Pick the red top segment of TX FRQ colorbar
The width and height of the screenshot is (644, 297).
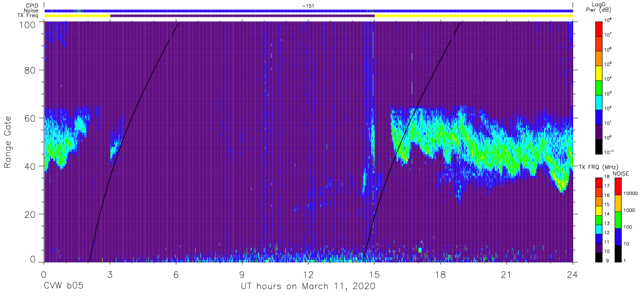coord(599,183)
